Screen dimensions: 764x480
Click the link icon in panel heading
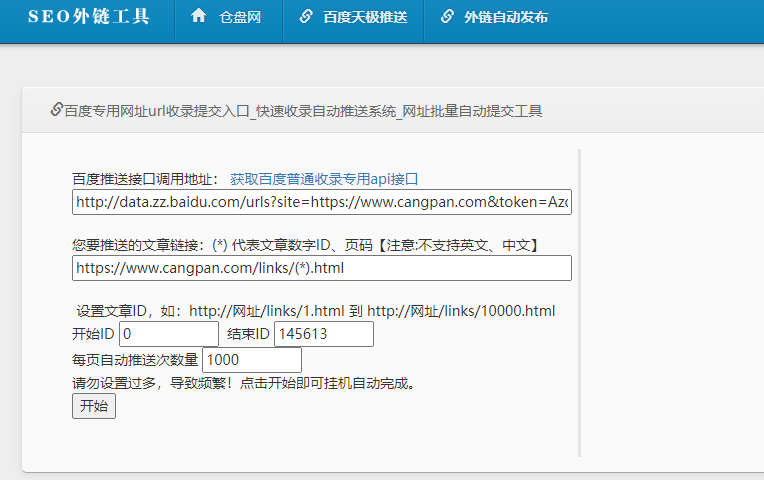57,109
